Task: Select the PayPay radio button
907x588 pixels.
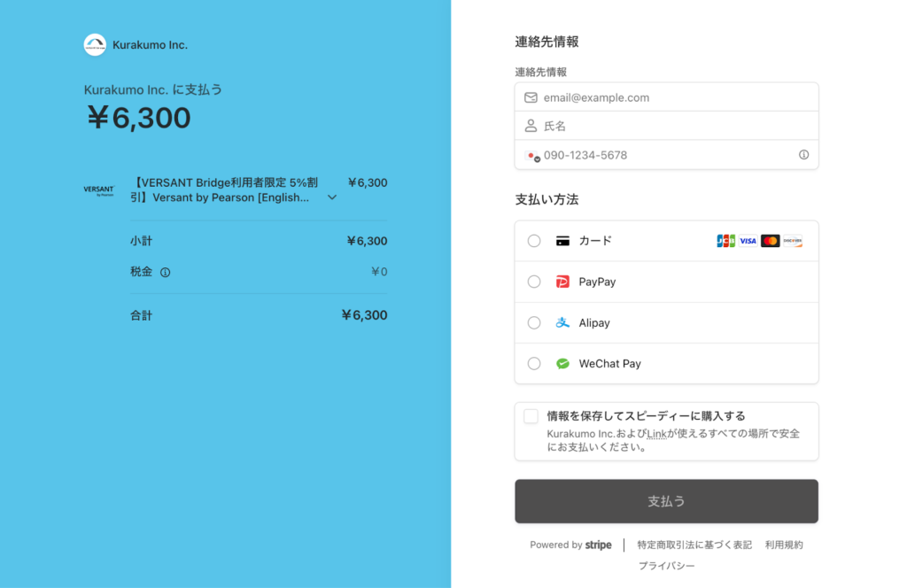Action: [534, 282]
